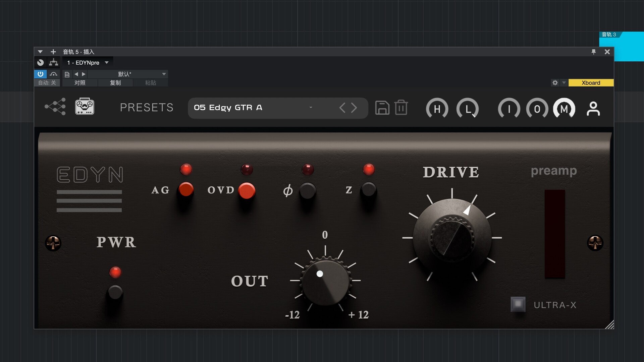Image resolution: width=644 pixels, height=362 pixels.
Task: Click the PRESETS label
Action: 147,108
